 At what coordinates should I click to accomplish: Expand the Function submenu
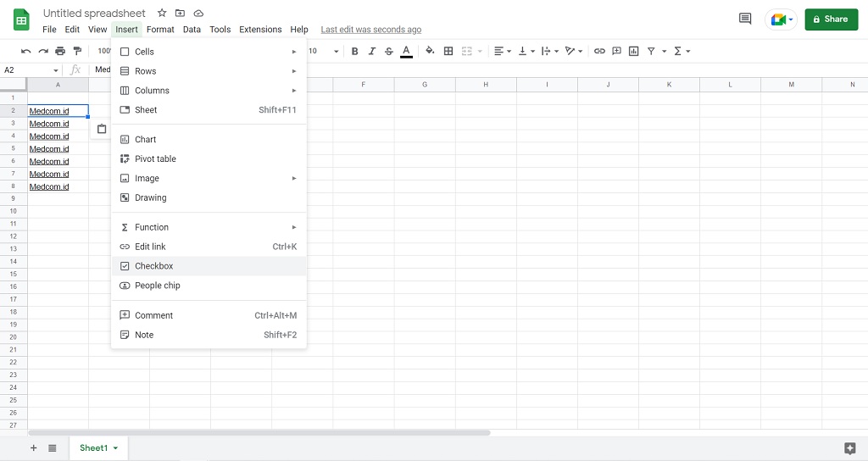209,227
